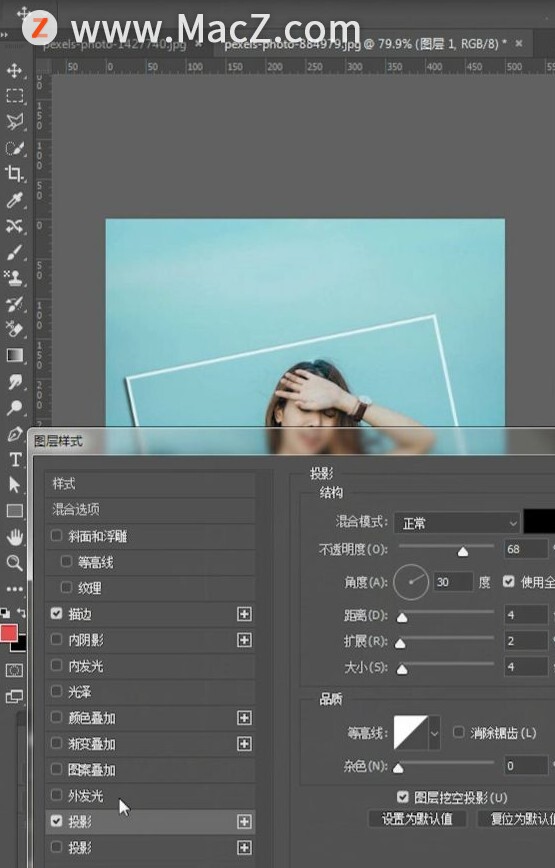Click the angle value field showing 30
This screenshot has height=868, width=555.
click(453, 582)
